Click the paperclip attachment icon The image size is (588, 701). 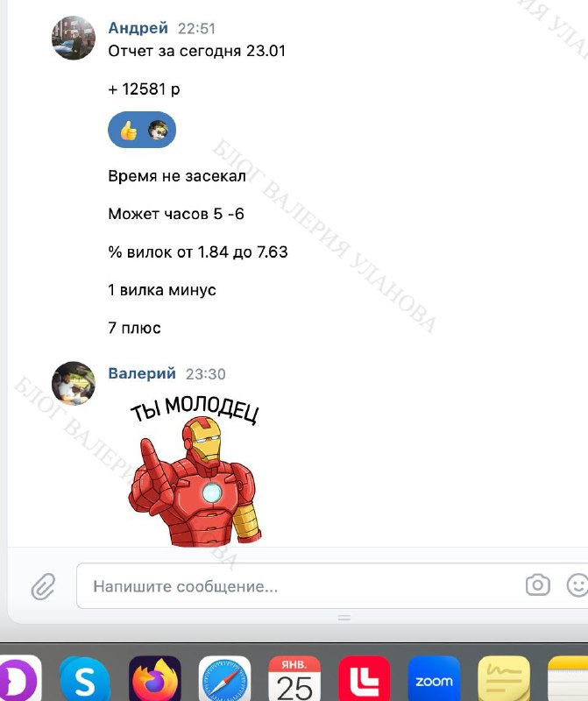pyautogui.click(x=43, y=586)
